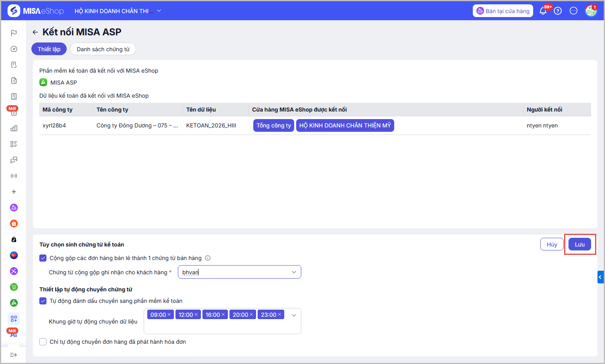
Task: Open the flag icon in the sidebar
Action: pos(14,33)
